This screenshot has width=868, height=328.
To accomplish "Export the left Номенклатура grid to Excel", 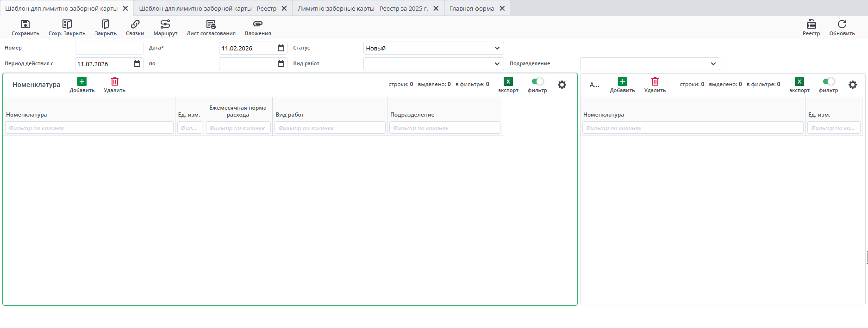I will coord(508,82).
